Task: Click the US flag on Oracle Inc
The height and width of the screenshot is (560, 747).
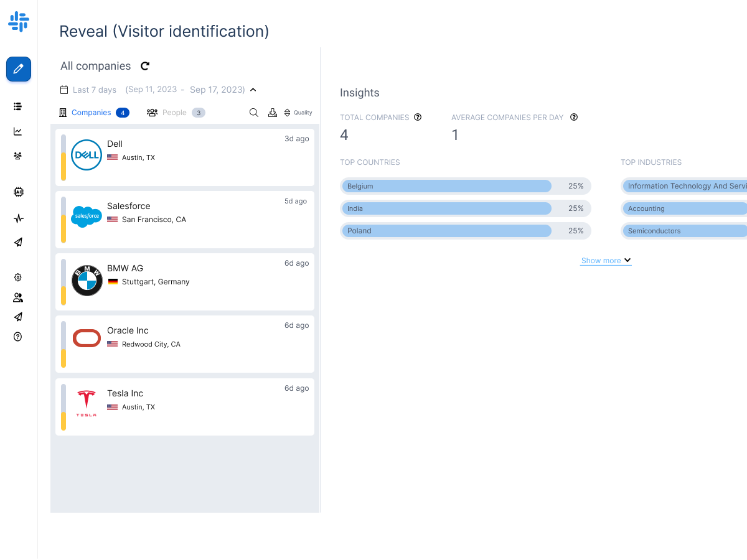Action: [113, 344]
